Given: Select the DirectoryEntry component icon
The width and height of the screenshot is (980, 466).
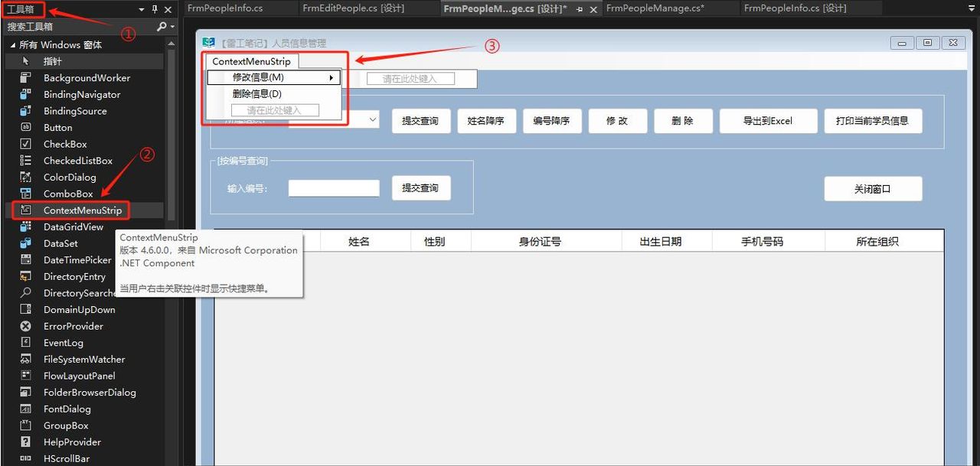Looking at the screenshot, I should click(26, 277).
